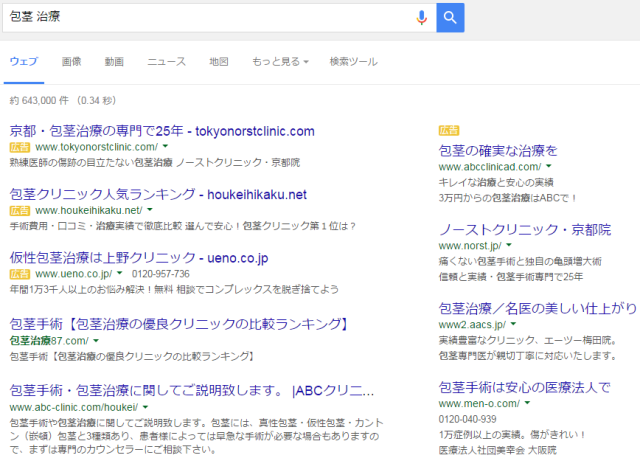
Task: Open sidebar ad above www.men-o.com
Action: pos(524,387)
